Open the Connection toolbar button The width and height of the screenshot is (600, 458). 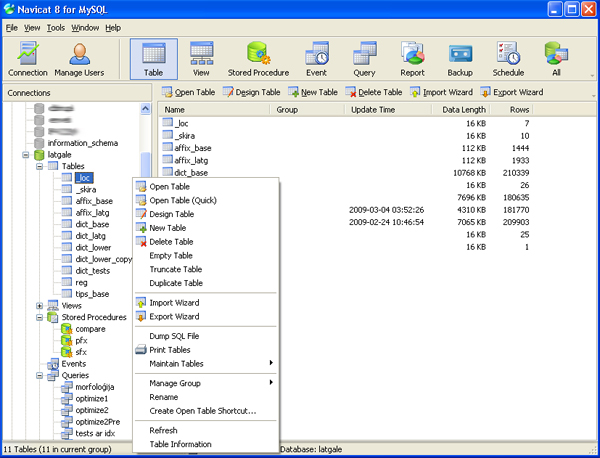[28, 59]
